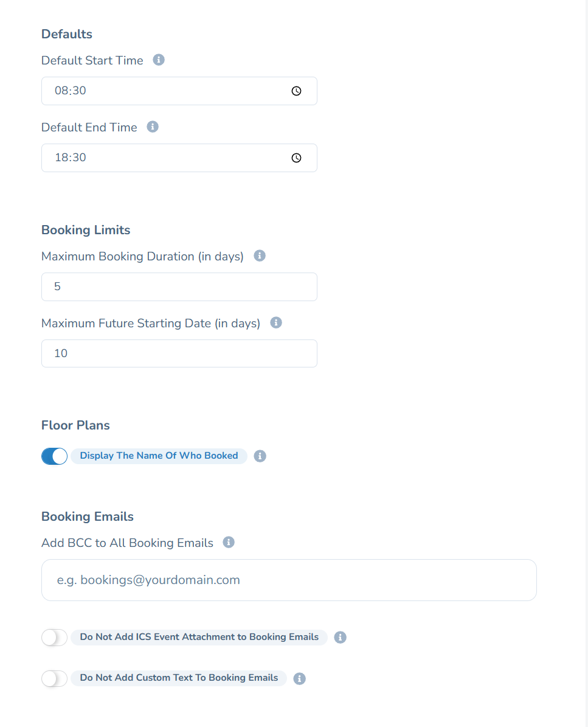
Task: Enable Do Not Add ICS Event Attachment to Booking Emails
Action: point(54,637)
